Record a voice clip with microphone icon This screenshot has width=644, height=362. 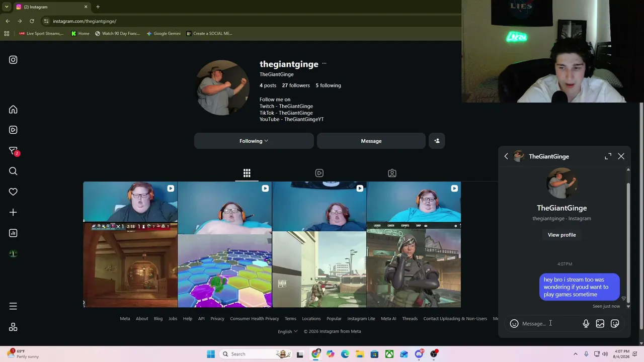click(x=586, y=324)
